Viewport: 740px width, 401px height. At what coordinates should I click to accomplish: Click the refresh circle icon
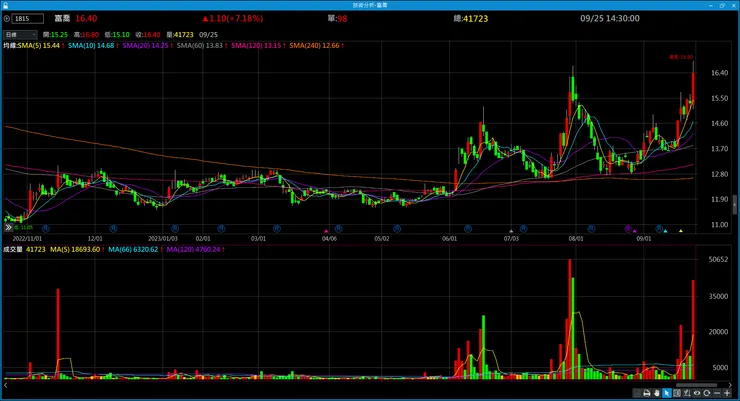(x=706, y=393)
